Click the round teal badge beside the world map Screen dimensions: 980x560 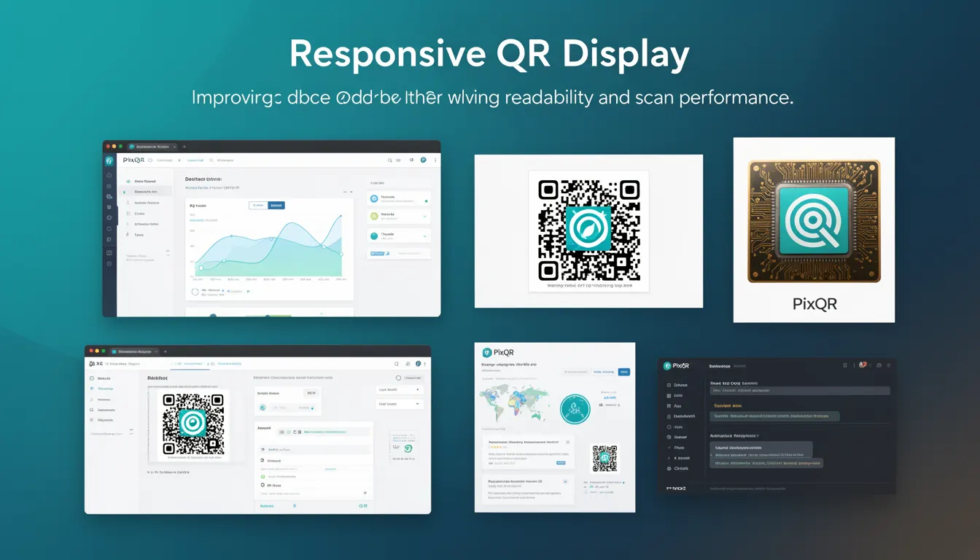pyautogui.click(x=575, y=409)
